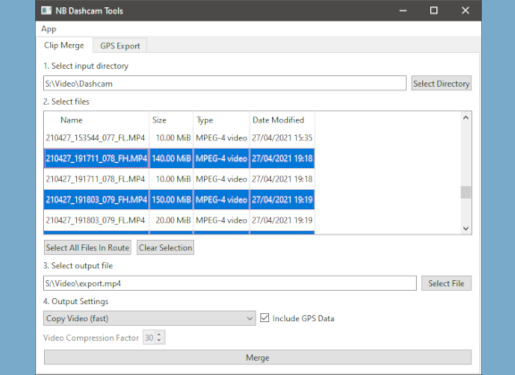Minimize the NB Dashcam Tools window
The width and height of the screenshot is (515, 375).
click(x=403, y=10)
